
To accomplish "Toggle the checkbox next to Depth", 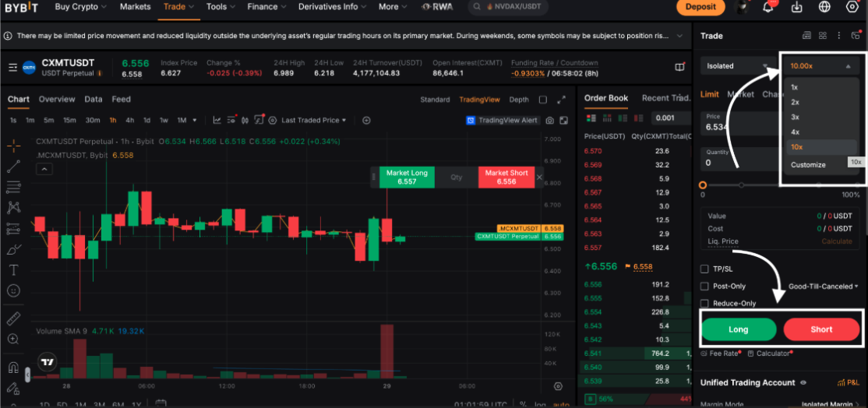I will [x=543, y=100].
